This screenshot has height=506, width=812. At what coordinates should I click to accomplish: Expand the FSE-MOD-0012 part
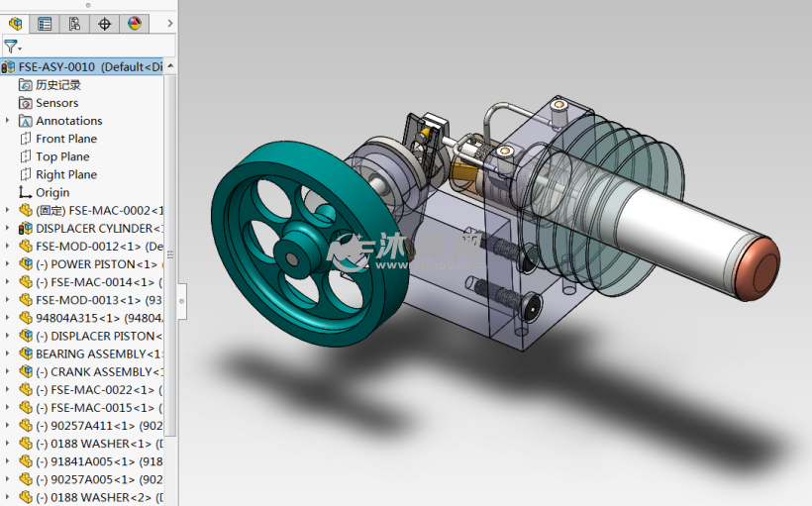click(x=7, y=246)
